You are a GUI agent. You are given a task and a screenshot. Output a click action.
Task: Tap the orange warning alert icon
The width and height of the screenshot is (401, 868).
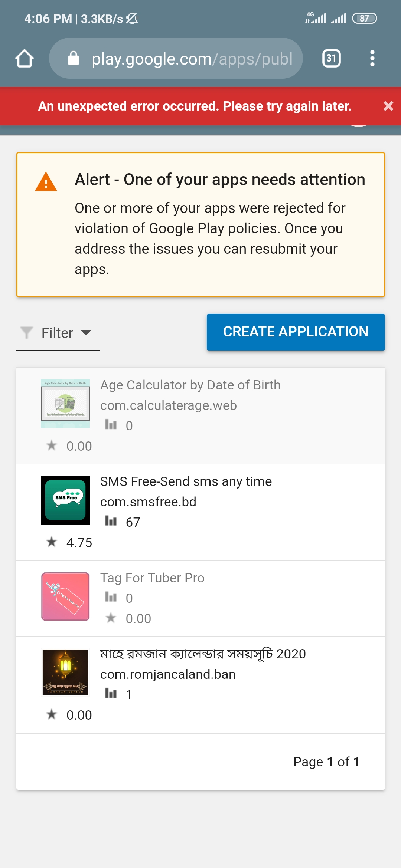pos(46,182)
